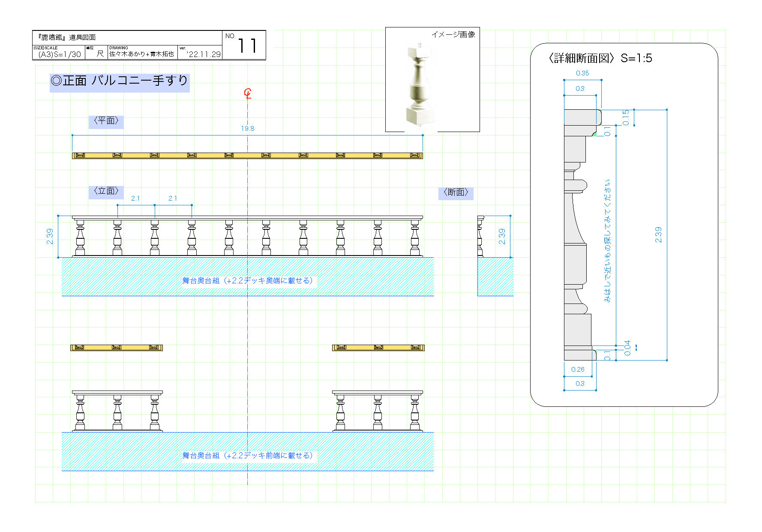Screen dimensions: 762x532
Task: Click the 前端に載せる platform label
Action: (x=248, y=455)
